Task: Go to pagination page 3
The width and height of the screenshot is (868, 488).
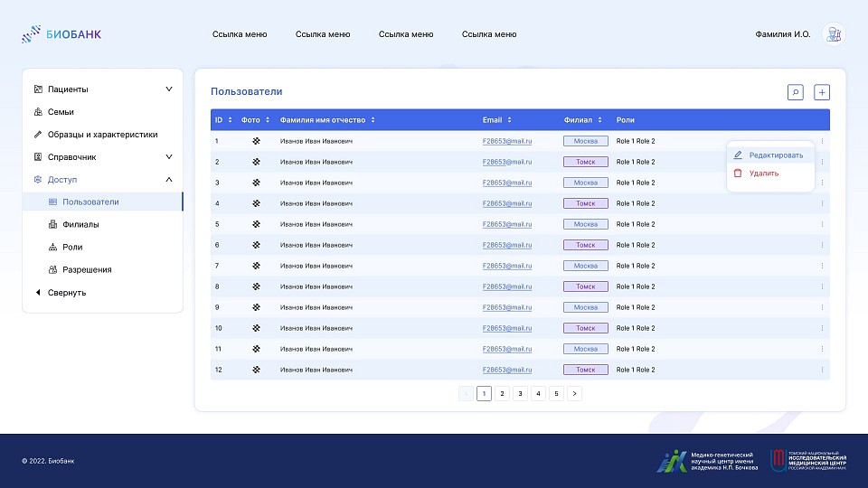Action: [521, 393]
